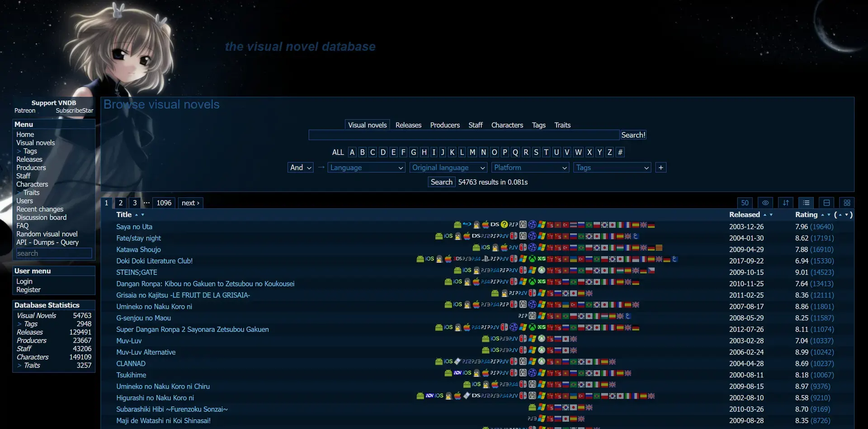This screenshot has width=868, height=429.
Task: Click the VNDS icon in the Saya no Uta row
Action: [x=523, y=225]
